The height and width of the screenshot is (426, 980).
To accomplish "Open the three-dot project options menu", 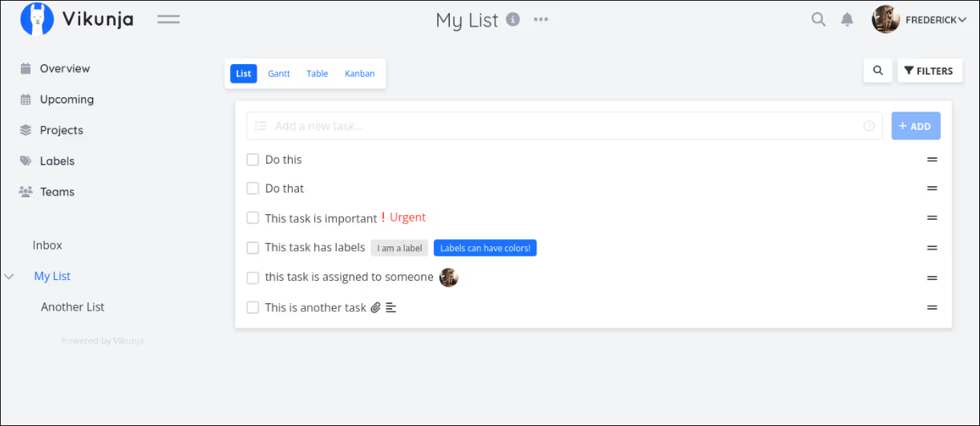I will point(541,19).
